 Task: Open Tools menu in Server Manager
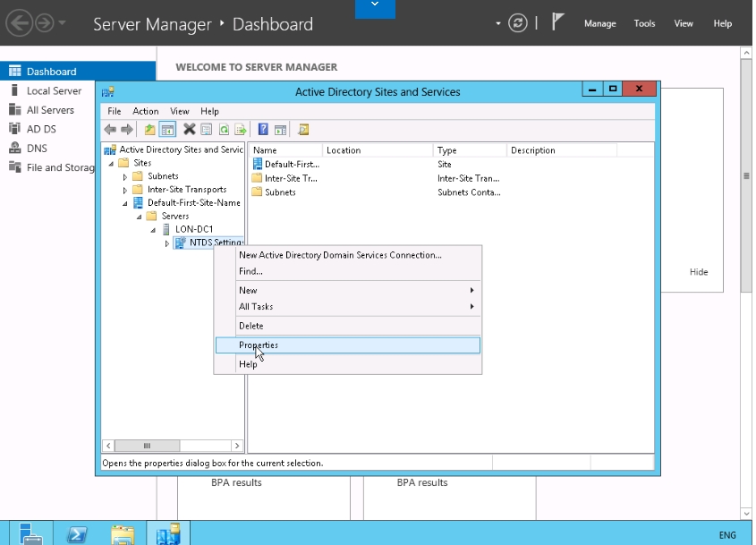point(644,23)
